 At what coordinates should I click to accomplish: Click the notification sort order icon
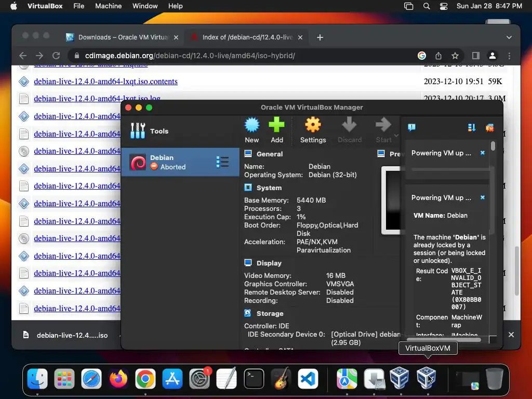(472, 128)
